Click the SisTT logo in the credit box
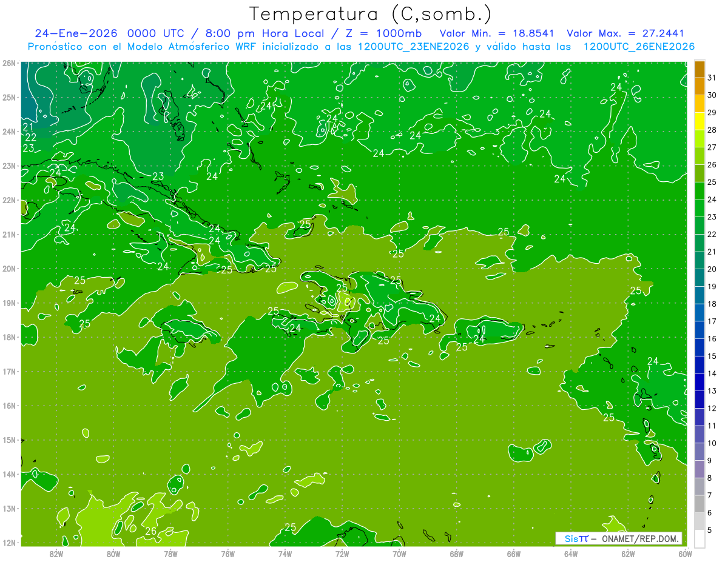 pyautogui.click(x=576, y=538)
